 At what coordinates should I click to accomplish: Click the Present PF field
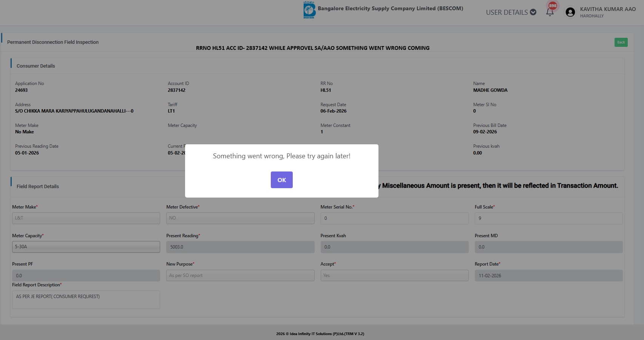click(x=86, y=275)
